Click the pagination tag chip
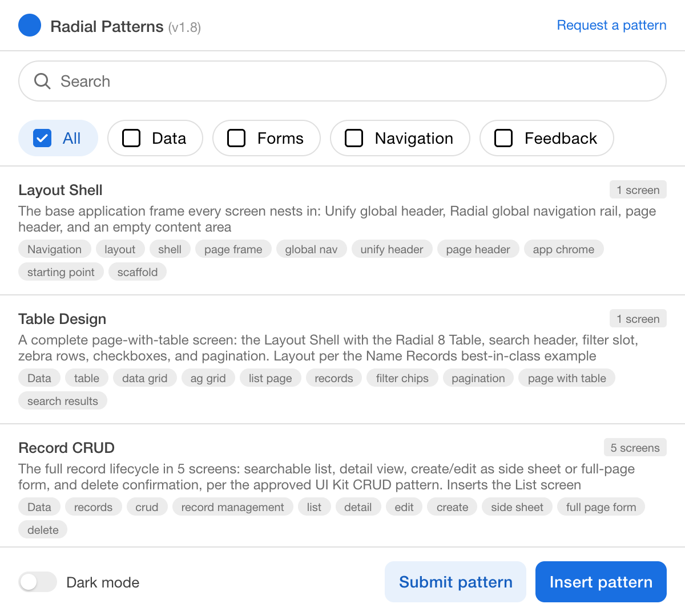 [x=478, y=378]
